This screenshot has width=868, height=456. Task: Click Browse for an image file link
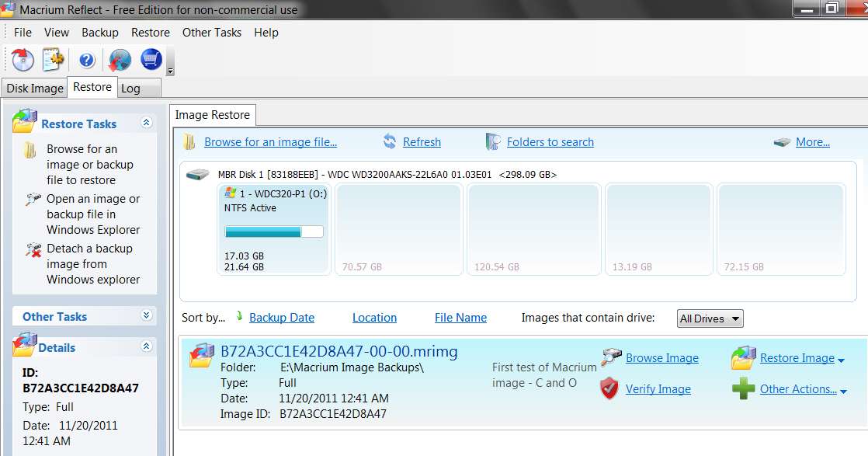[x=271, y=142]
